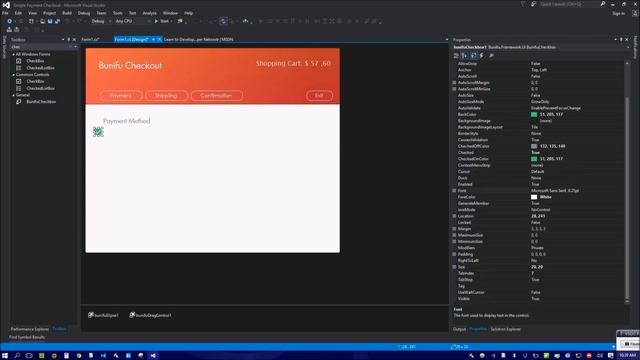Click the Quick Launch search icon
This screenshot has width=640, height=360.
(x=603, y=4)
